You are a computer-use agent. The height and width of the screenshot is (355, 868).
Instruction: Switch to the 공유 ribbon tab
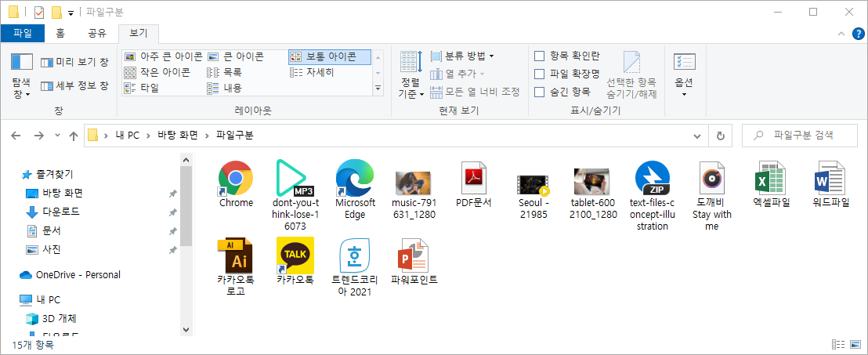[97, 33]
